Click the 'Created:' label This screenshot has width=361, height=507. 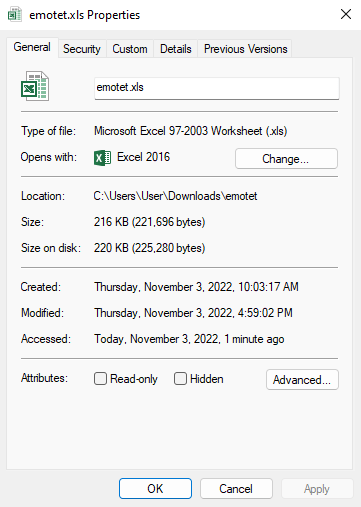[x=41, y=287]
